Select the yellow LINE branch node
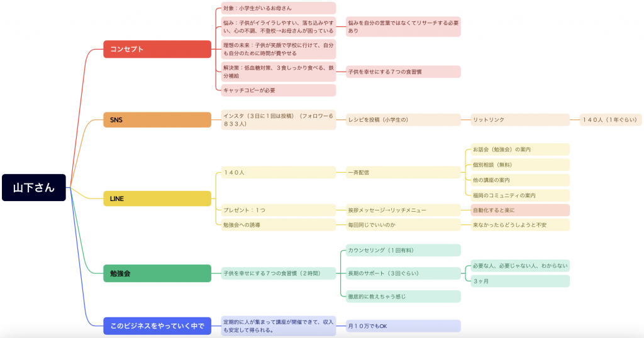This screenshot has width=644, height=338. tap(157, 199)
